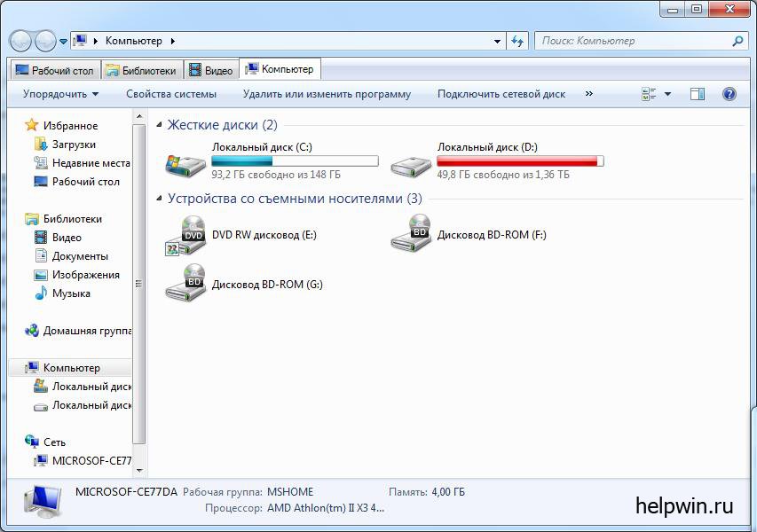Open Рабочий стол under Избранное

[x=86, y=182]
